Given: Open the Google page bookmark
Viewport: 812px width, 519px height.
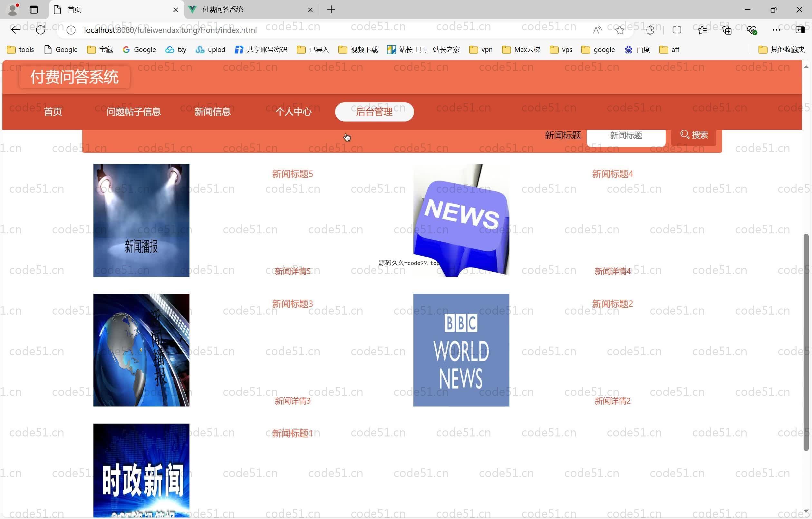Looking at the screenshot, I should click(61, 50).
